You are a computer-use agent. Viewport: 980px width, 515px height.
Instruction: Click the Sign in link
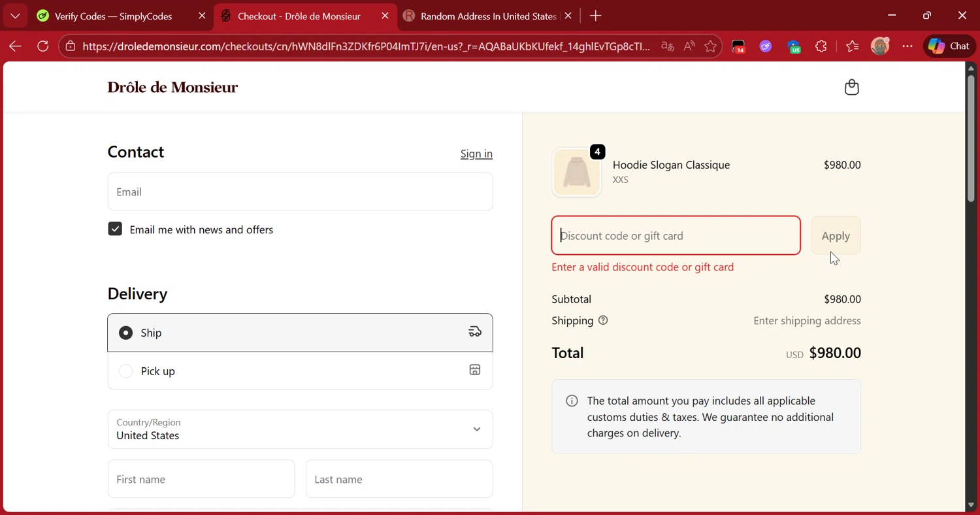pos(476,154)
